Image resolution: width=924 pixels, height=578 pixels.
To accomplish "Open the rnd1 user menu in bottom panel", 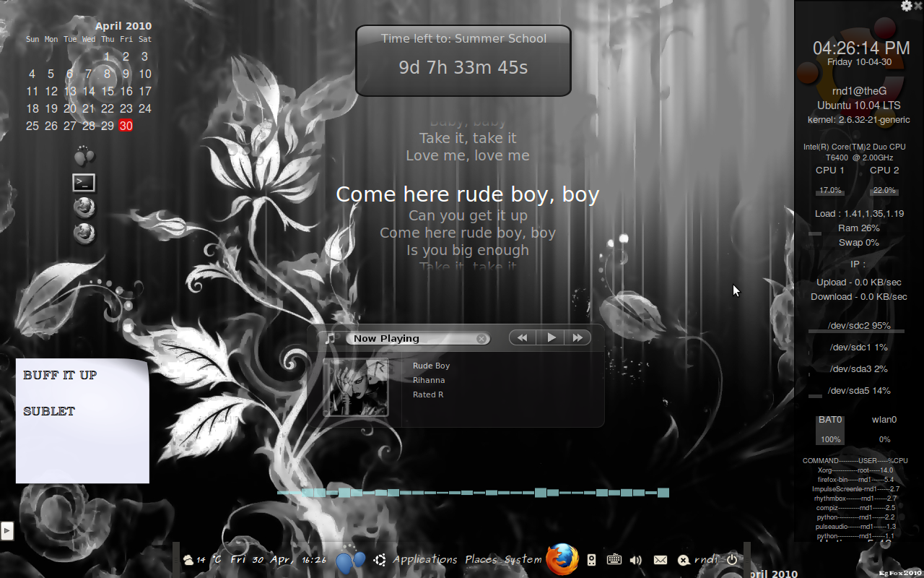I will (x=707, y=560).
